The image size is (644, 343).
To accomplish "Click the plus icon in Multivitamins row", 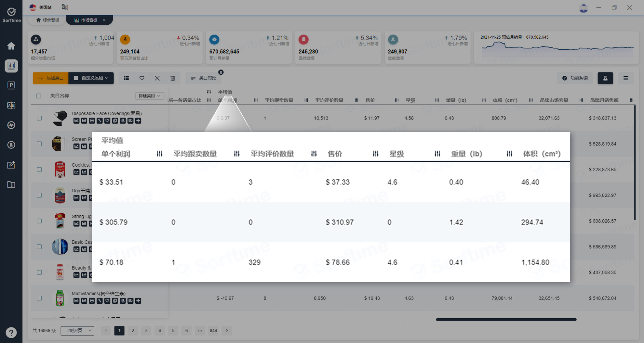I will click(138, 301).
